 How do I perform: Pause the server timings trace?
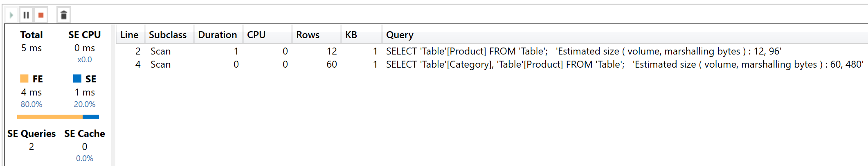coord(26,15)
